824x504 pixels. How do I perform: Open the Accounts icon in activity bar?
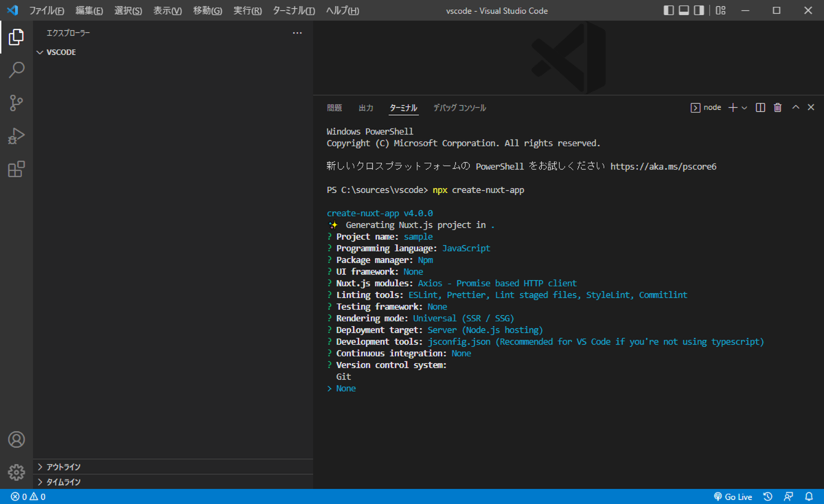16,439
